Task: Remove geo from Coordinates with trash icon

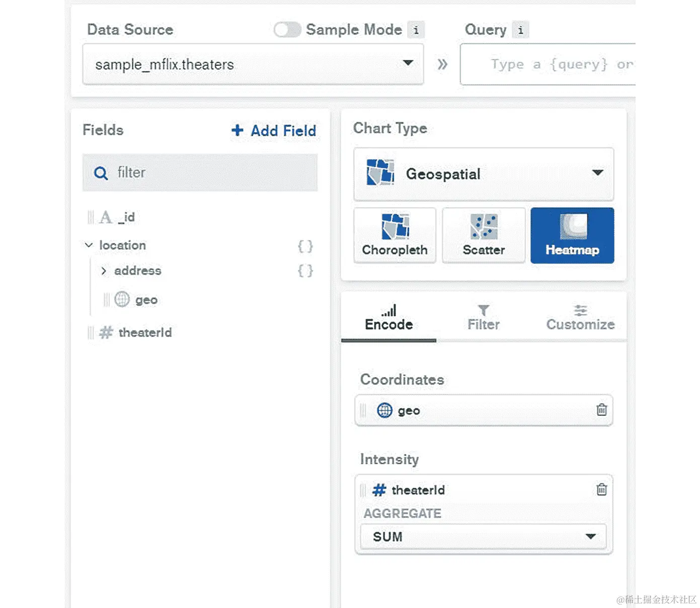Action: pyautogui.click(x=601, y=410)
